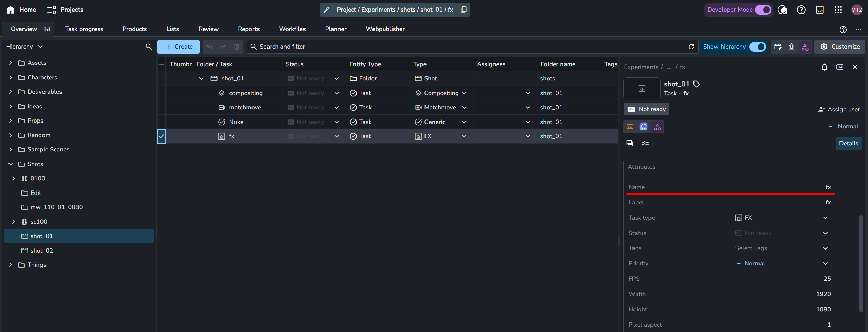
Task: Uncheck the fx task row checkbox
Action: tap(161, 136)
